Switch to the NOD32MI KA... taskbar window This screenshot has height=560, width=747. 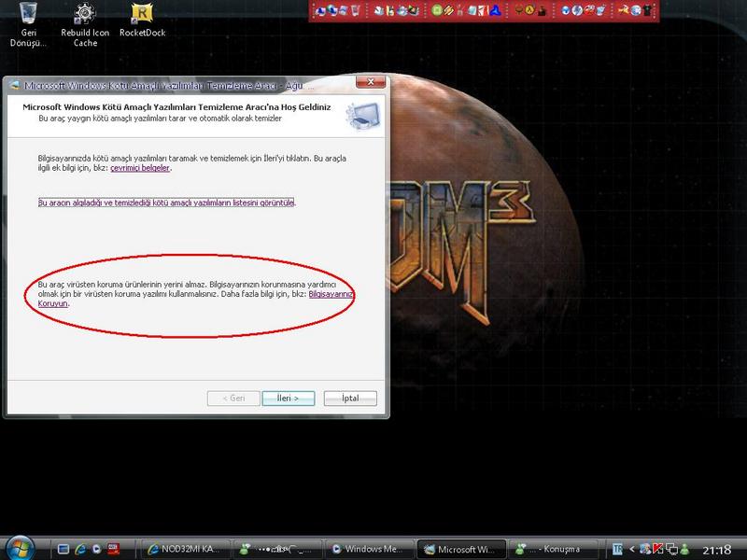[x=186, y=549]
